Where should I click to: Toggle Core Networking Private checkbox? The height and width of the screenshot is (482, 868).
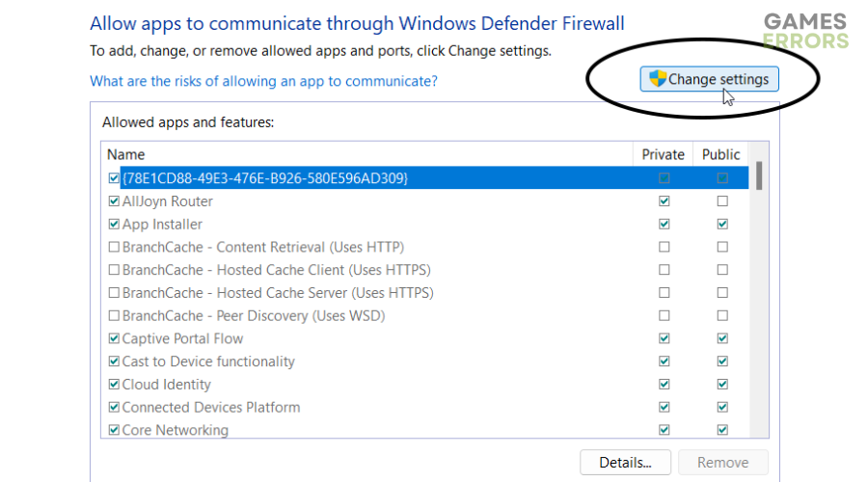pos(665,430)
